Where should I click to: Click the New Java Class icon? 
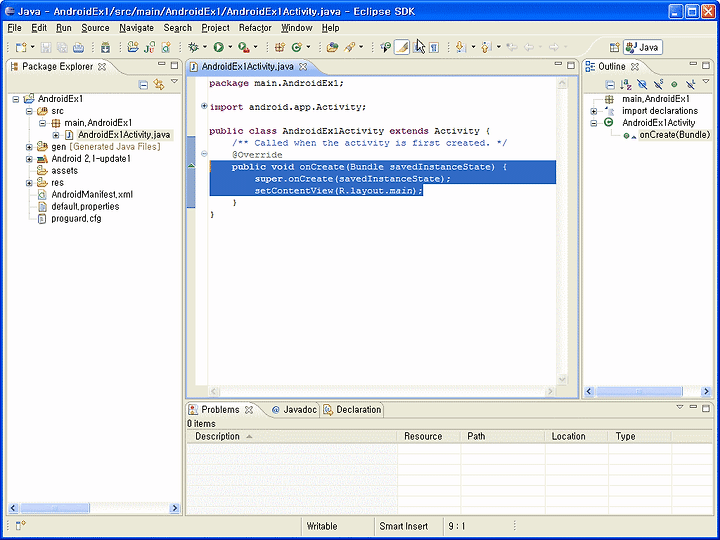pyautogui.click(x=297, y=47)
